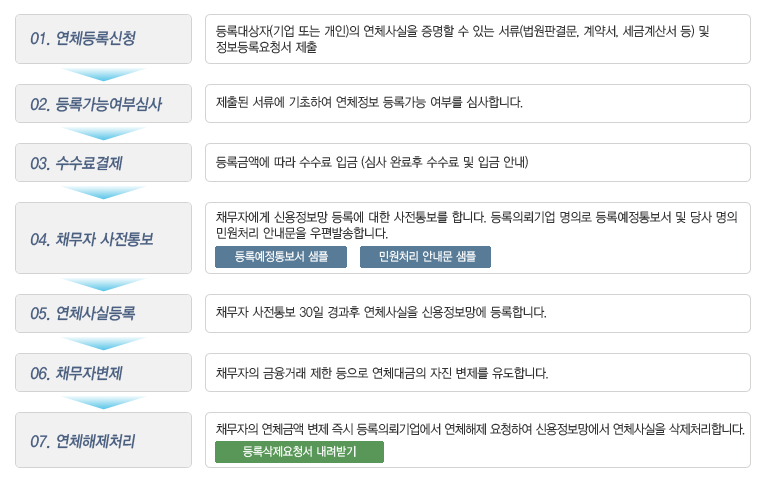The width and height of the screenshot is (770, 482).
Task: Click the blue arrow below 등록가능여부심사
Action: point(104,133)
